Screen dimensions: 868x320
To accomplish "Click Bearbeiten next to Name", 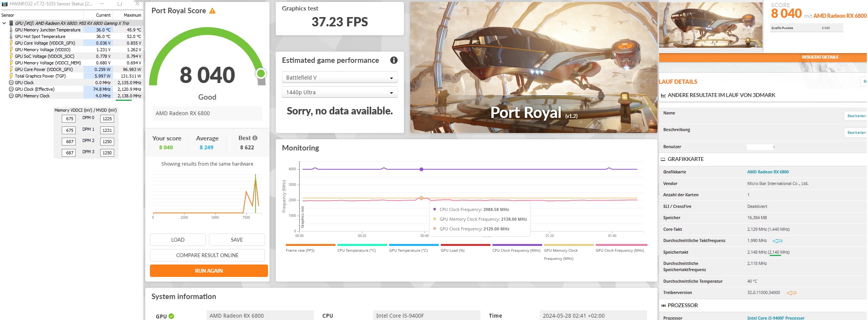I will click(856, 116).
